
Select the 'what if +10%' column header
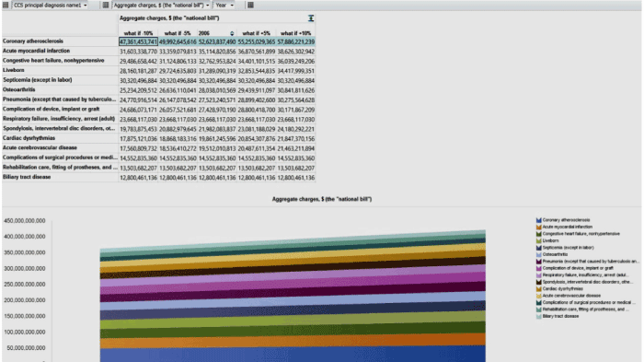[295, 33]
